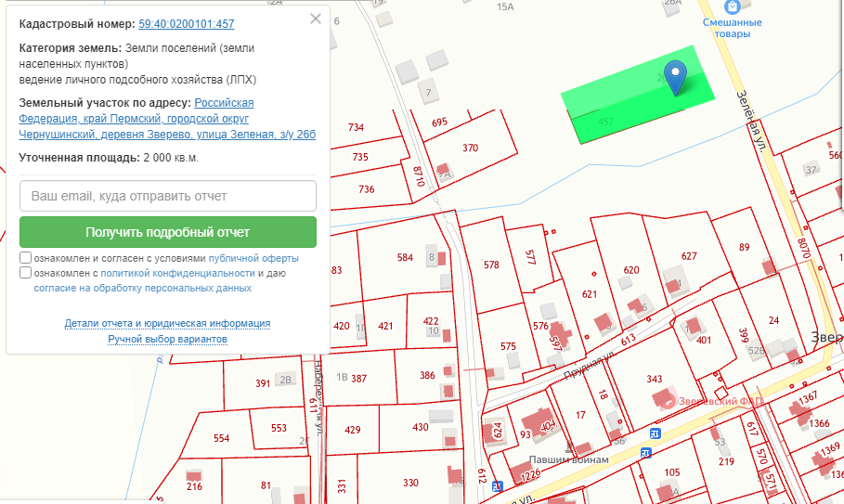Select parcel 575 on the map

508,346
